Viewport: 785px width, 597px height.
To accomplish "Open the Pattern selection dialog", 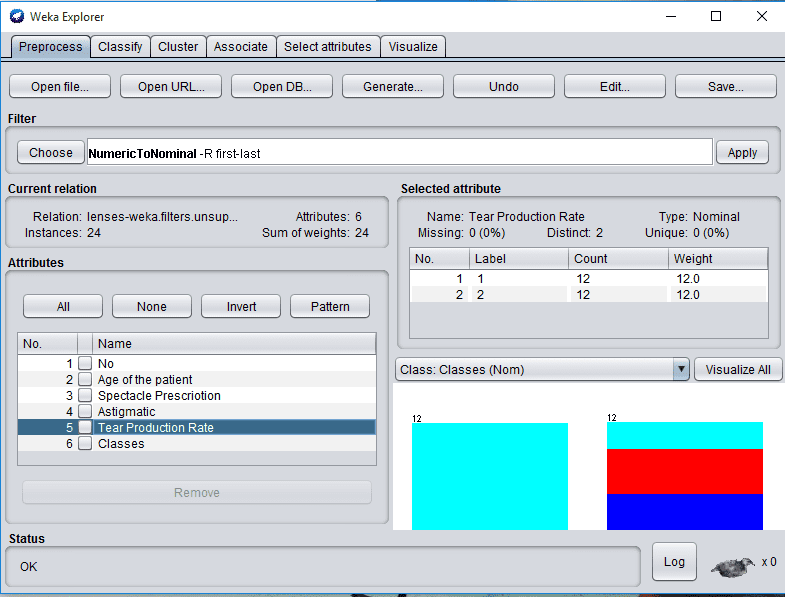I will (x=330, y=306).
